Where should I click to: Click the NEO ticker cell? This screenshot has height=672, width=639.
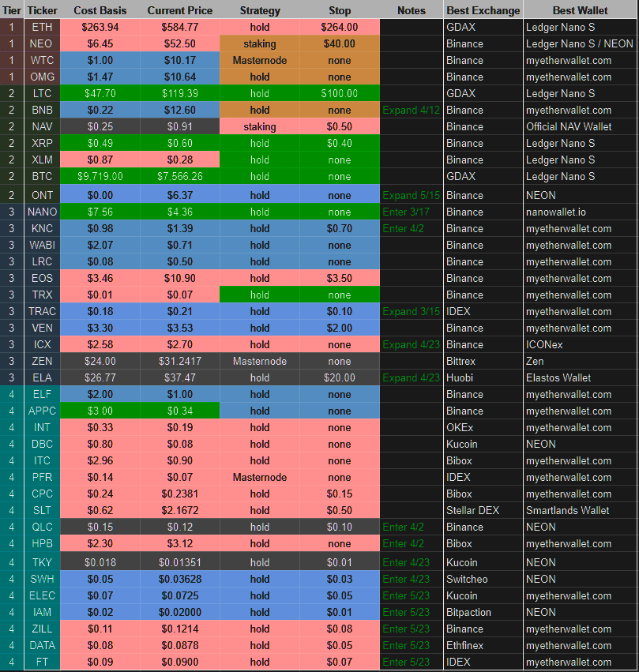[x=42, y=43]
